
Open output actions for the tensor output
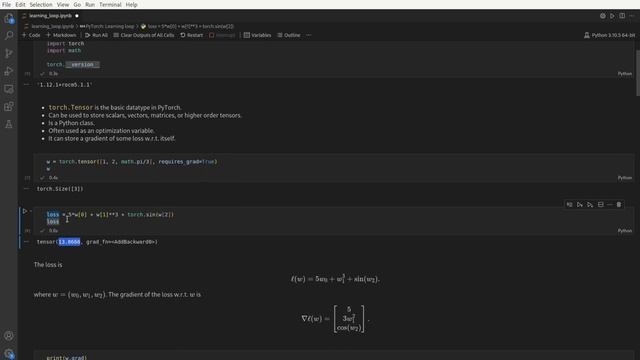coord(27,242)
